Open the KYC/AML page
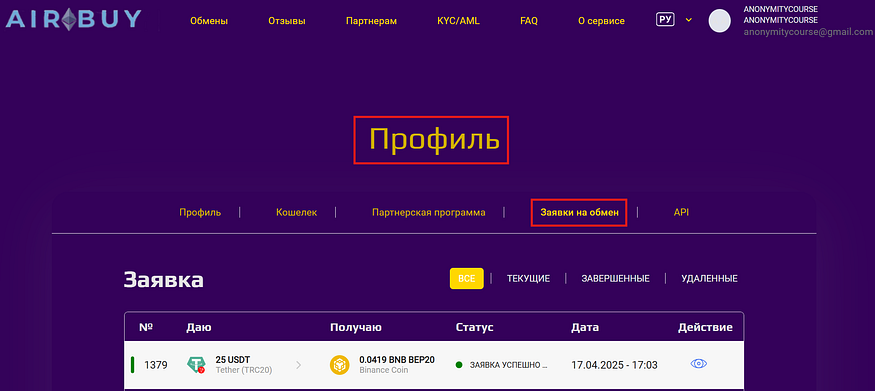Image resolution: width=875 pixels, height=391 pixels. 458,21
